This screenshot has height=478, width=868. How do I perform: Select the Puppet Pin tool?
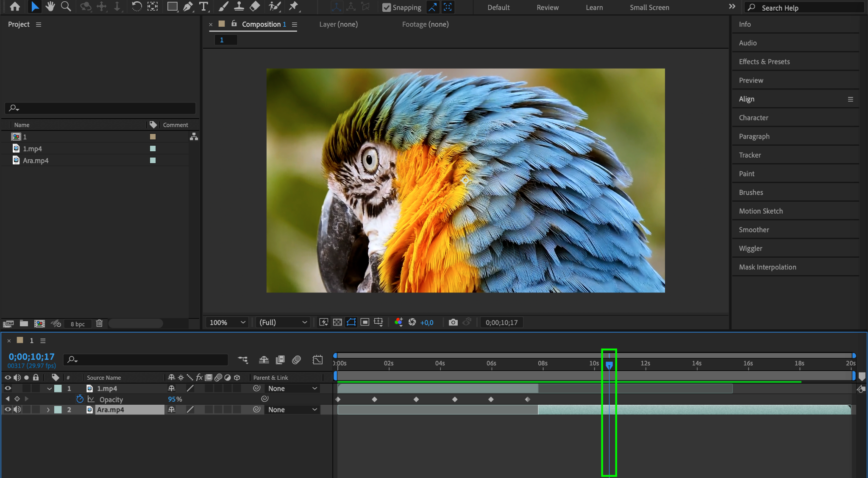tap(293, 6)
